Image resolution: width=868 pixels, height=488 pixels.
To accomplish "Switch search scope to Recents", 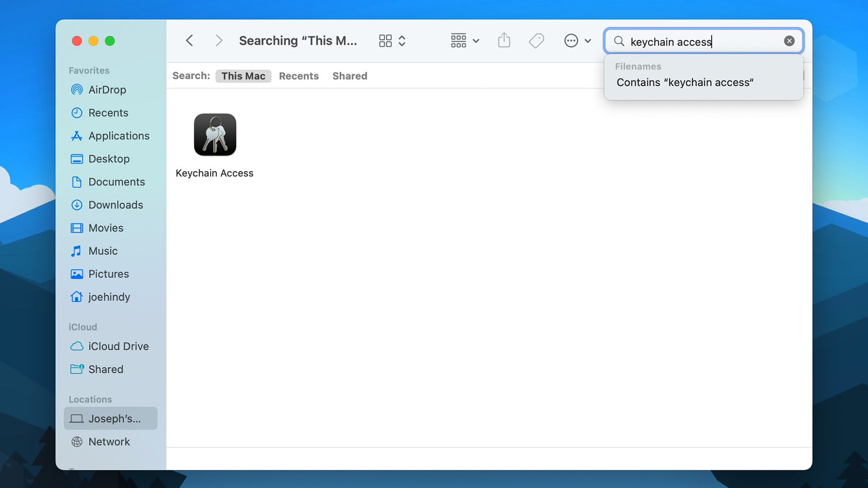I will 299,76.
